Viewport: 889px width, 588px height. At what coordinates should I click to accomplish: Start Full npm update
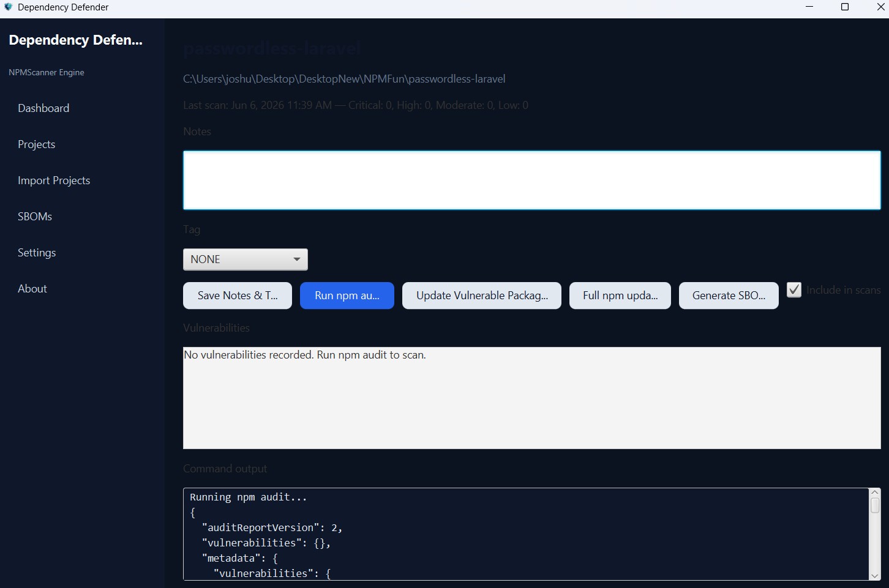[620, 296]
